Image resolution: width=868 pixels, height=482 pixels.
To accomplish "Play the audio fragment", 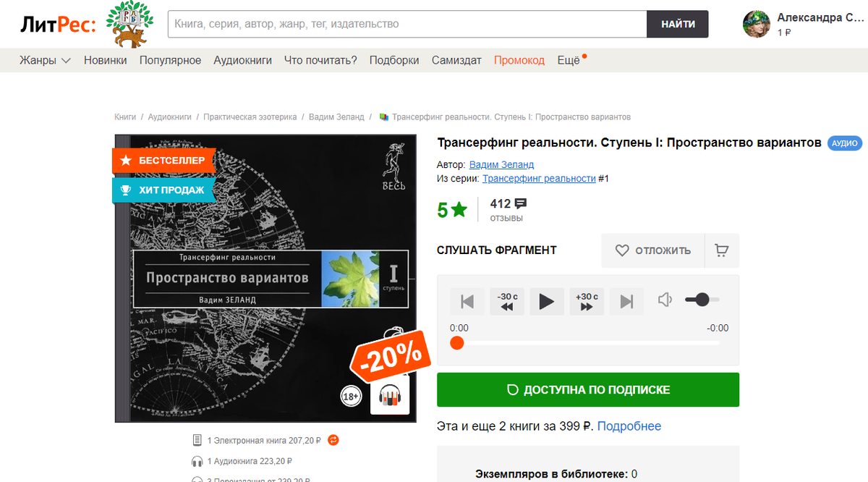I will point(547,301).
